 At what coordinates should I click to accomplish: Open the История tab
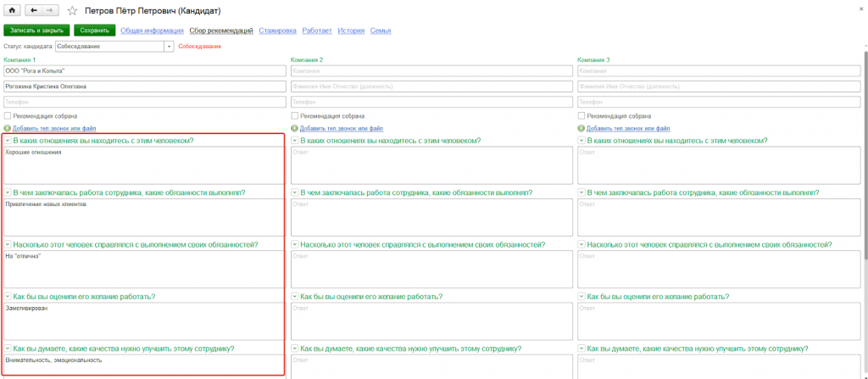tap(351, 31)
